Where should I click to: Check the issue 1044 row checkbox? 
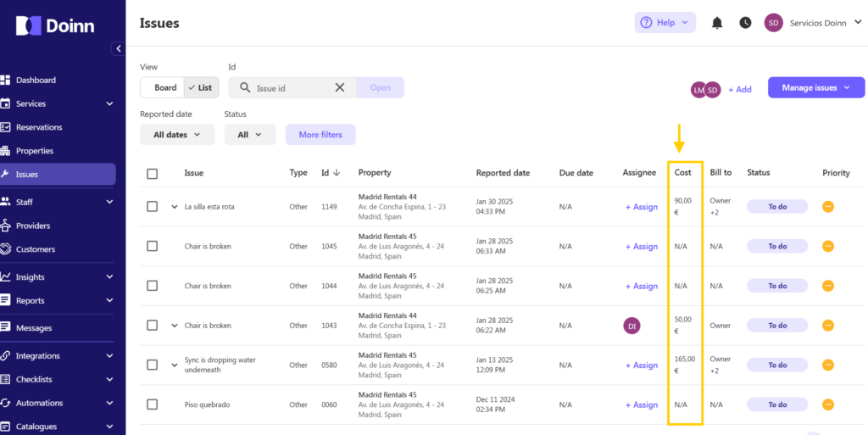click(x=153, y=286)
